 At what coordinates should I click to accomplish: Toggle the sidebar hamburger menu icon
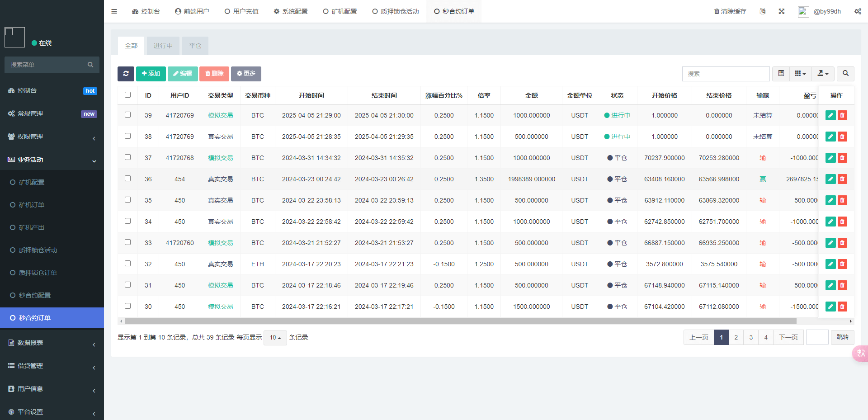(x=114, y=11)
